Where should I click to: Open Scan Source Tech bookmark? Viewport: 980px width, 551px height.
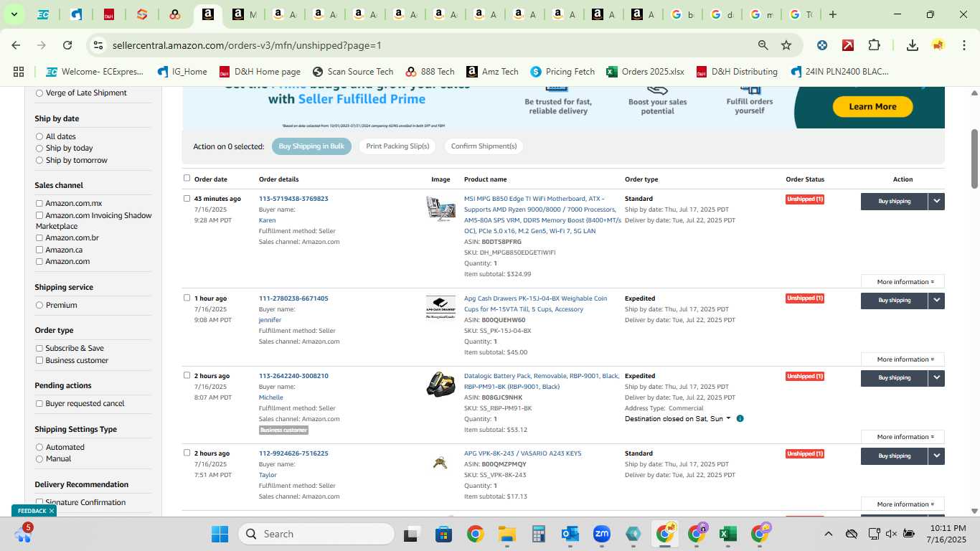point(353,72)
